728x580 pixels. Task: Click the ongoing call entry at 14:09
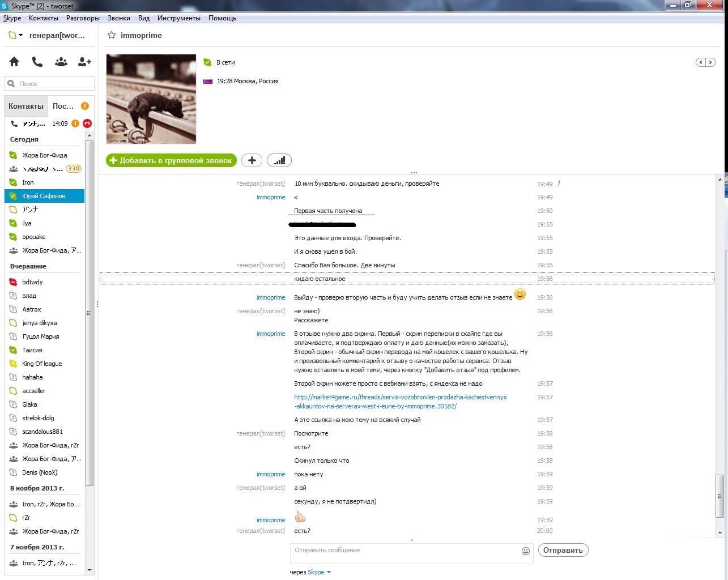coord(48,123)
